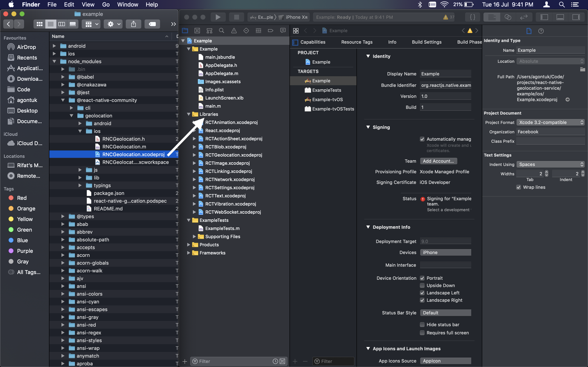Click the filter search icon in navigator
The image size is (588, 367).
221,30
